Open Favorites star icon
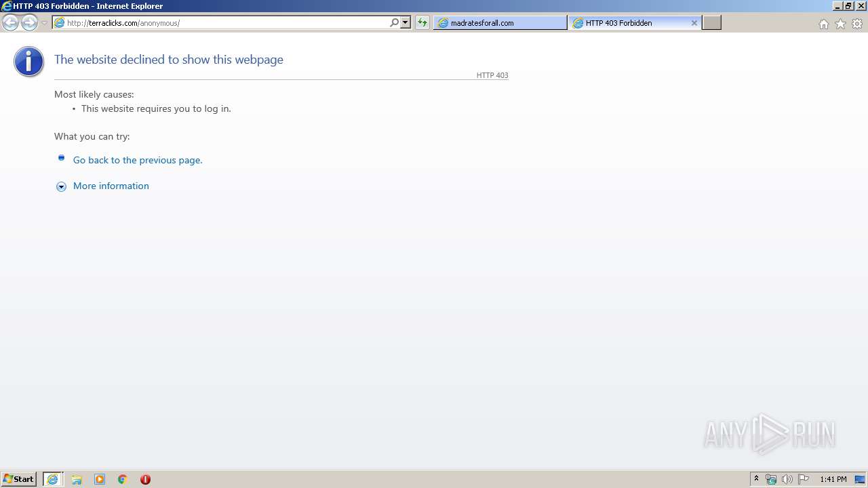 (x=840, y=24)
